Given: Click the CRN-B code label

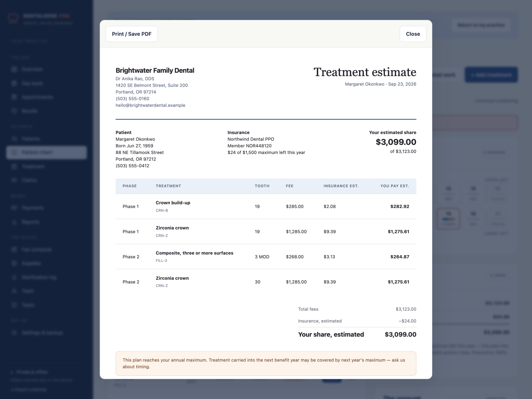Looking at the screenshot, I should click(x=162, y=211).
